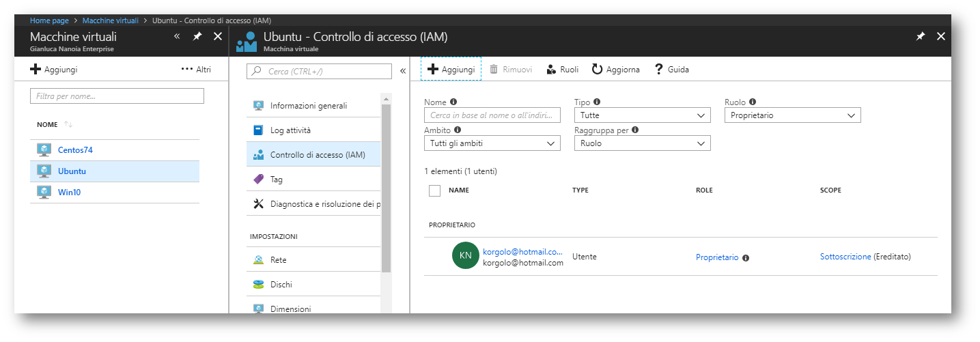The width and height of the screenshot is (980, 342).
Task: Collapse the Macchine virtuali blade with double chevron
Action: pos(177,36)
